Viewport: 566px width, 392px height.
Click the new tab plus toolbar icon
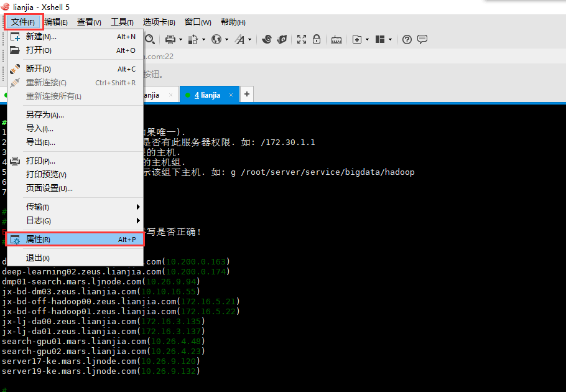pyautogui.click(x=356, y=39)
